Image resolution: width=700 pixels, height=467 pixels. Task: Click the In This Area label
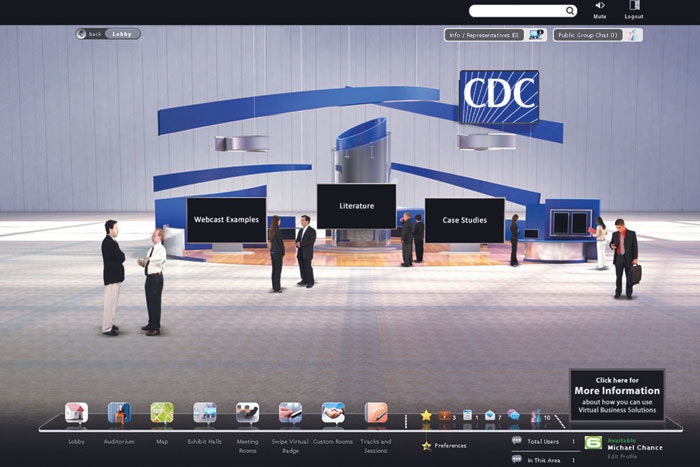(x=543, y=460)
